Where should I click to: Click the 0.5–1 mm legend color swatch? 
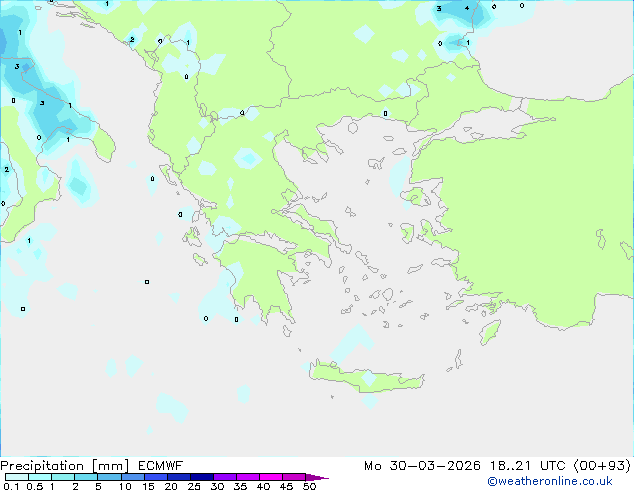[40, 477]
